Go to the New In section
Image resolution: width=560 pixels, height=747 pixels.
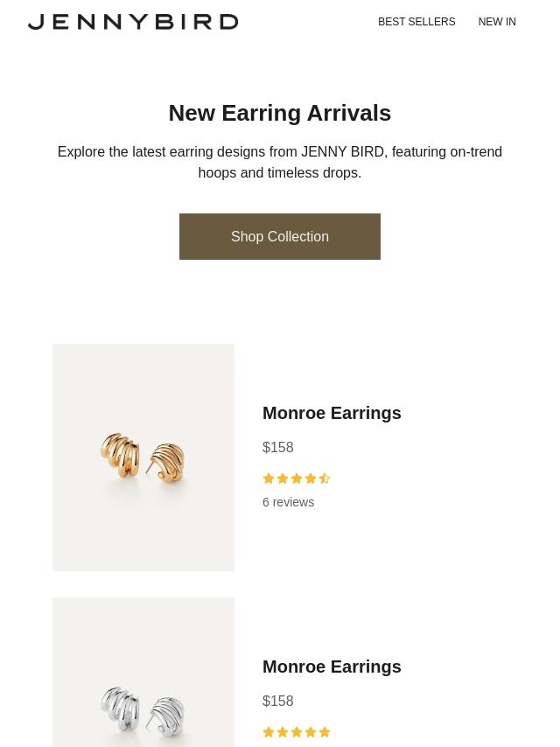tap(497, 22)
